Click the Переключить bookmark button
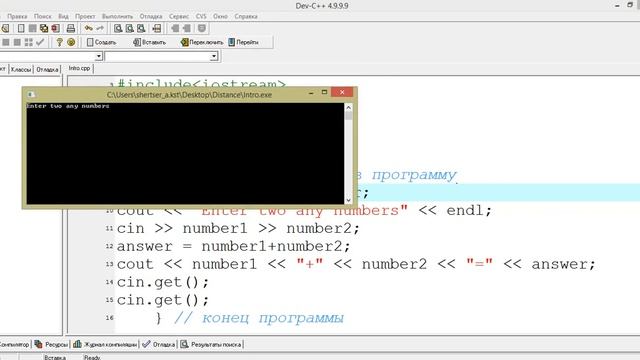This screenshot has width=640, height=360. click(x=202, y=42)
